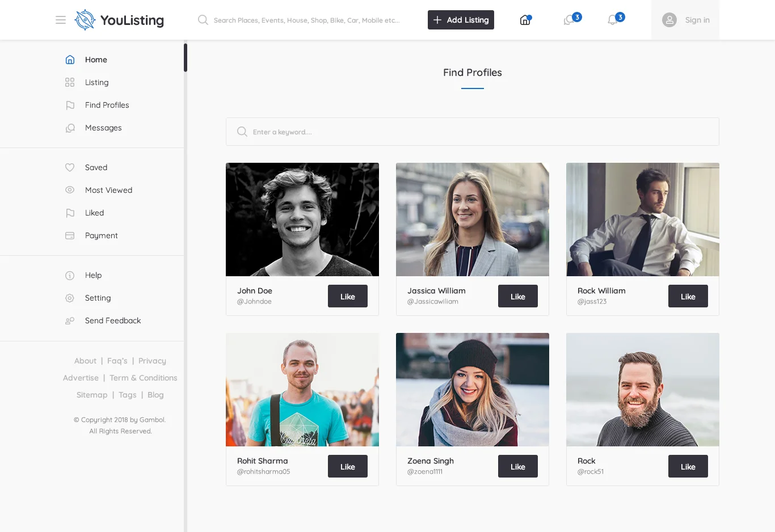Click the hamburger menu icon
Image resolution: width=775 pixels, height=532 pixels.
click(61, 20)
